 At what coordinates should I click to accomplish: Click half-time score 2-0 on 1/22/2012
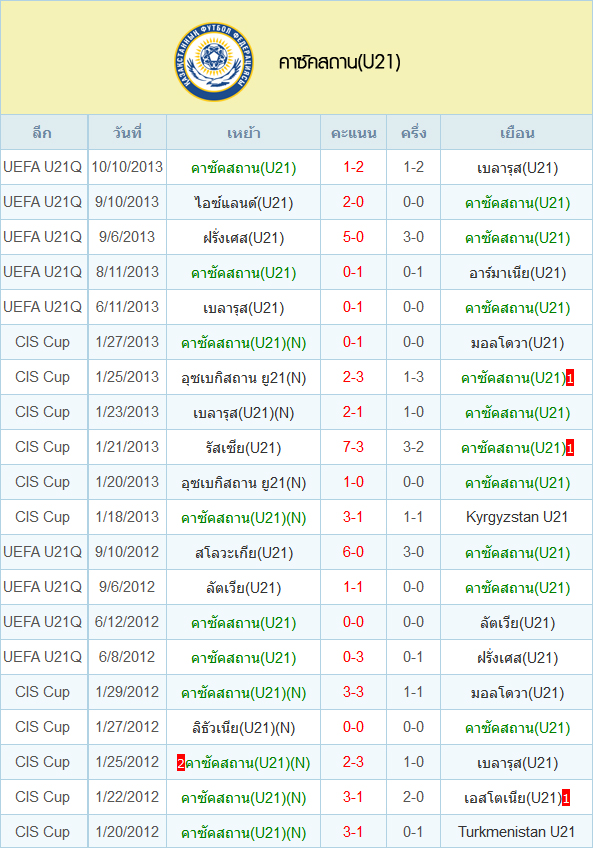click(x=413, y=797)
